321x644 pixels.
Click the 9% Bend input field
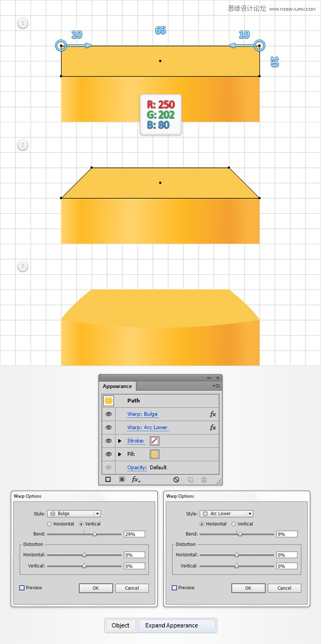(287, 534)
